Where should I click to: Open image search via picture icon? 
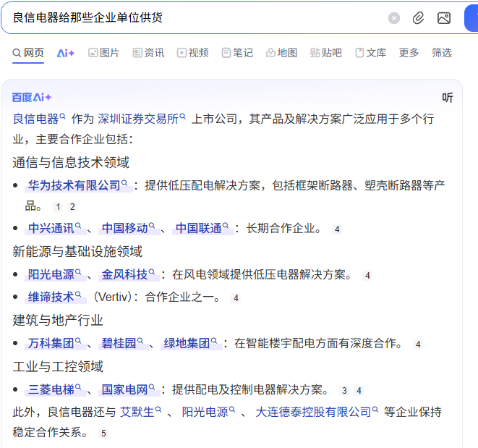444,18
